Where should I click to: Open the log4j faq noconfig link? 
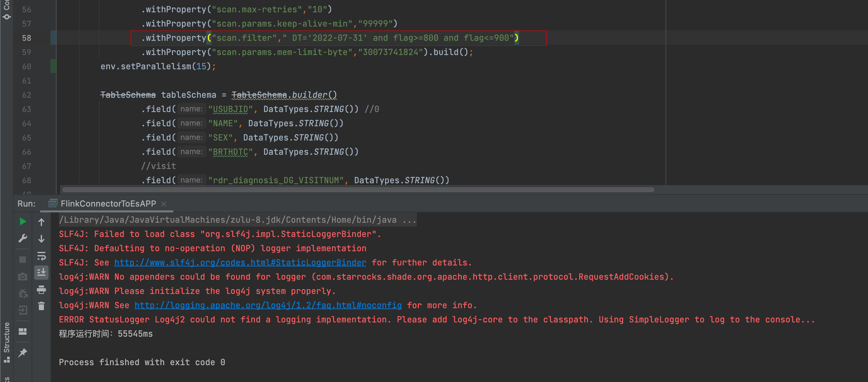(x=268, y=305)
